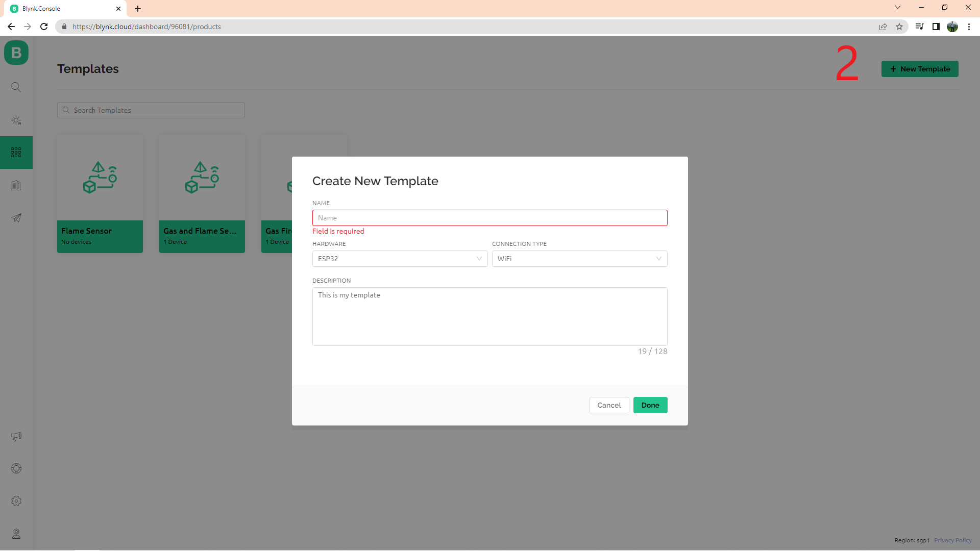Open the help lifebuoy icon

click(x=16, y=468)
